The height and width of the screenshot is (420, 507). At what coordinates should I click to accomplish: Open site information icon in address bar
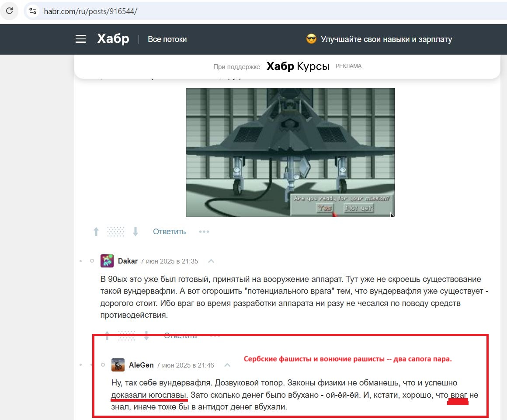point(32,11)
